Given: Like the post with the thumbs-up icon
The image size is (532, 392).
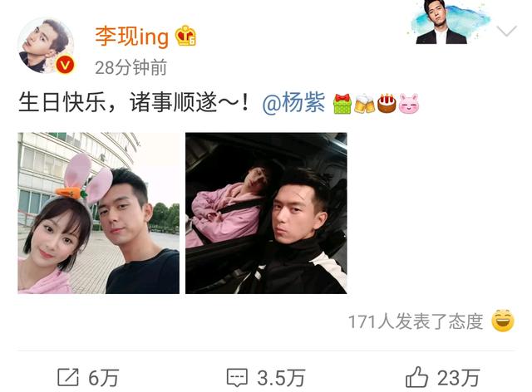Looking at the screenshot, I should 416,377.
